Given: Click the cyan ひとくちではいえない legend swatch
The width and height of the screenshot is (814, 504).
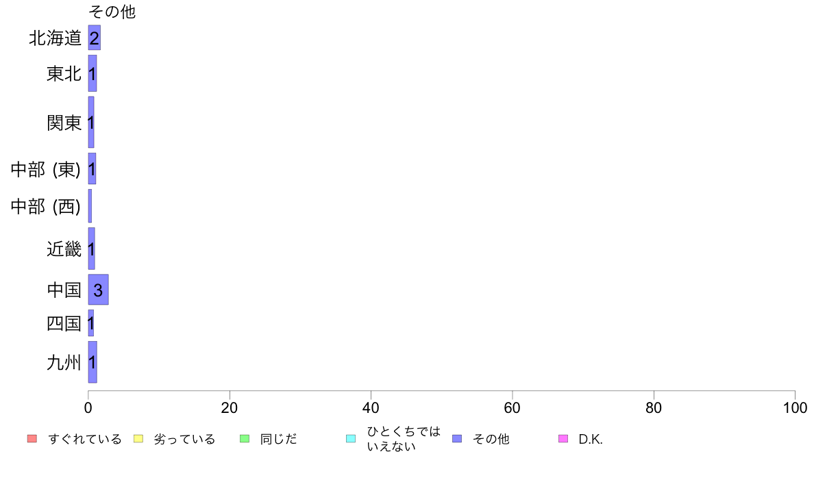Looking at the screenshot, I should click(x=351, y=438).
